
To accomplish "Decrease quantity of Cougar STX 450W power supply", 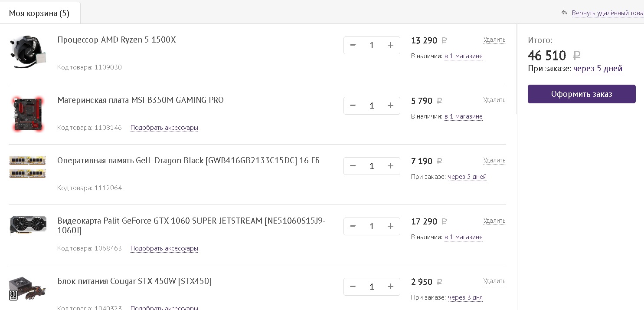I will pyautogui.click(x=353, y=287).
